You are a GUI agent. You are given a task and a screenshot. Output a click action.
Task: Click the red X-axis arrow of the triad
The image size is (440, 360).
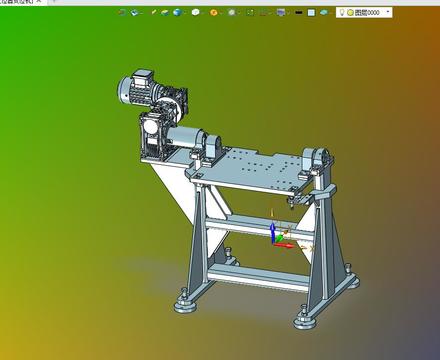click(284, 246)
